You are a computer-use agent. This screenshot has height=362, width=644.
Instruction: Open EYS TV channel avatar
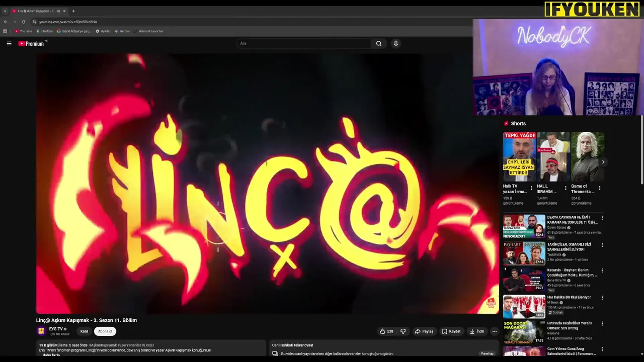41,331
